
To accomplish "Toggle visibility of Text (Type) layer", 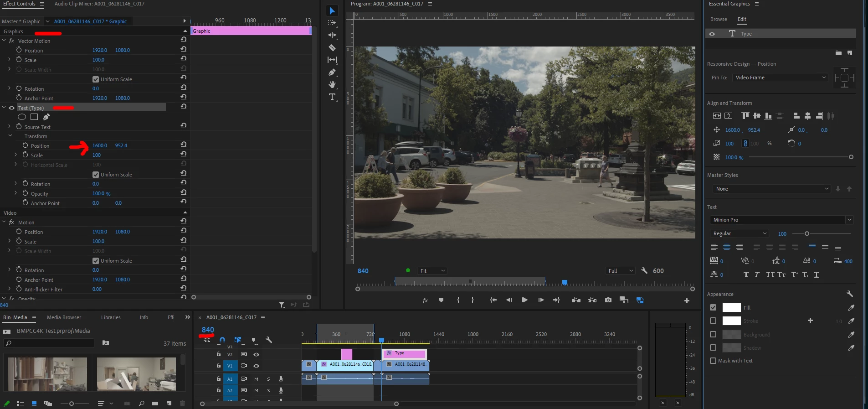I will (12, 108).
